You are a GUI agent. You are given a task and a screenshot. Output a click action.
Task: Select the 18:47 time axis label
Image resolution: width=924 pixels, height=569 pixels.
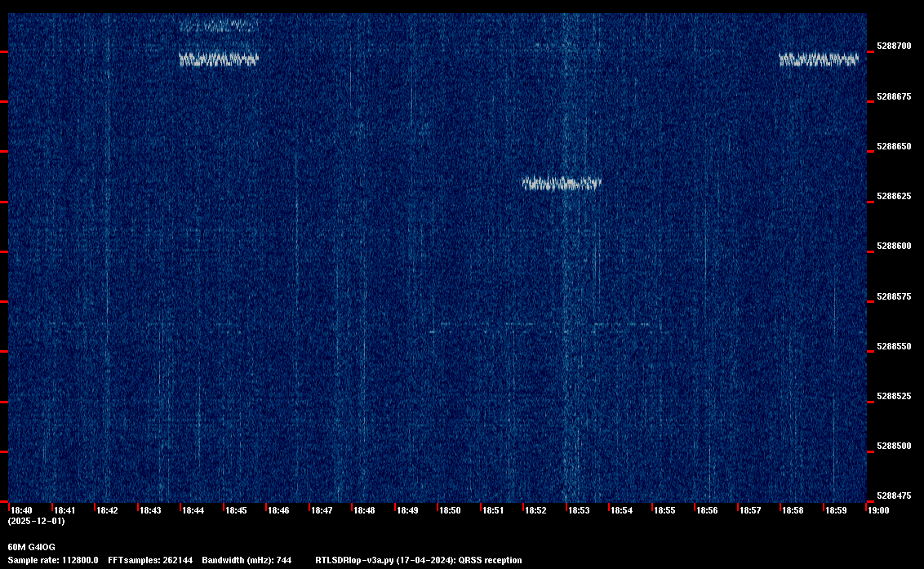click(322, 510)
